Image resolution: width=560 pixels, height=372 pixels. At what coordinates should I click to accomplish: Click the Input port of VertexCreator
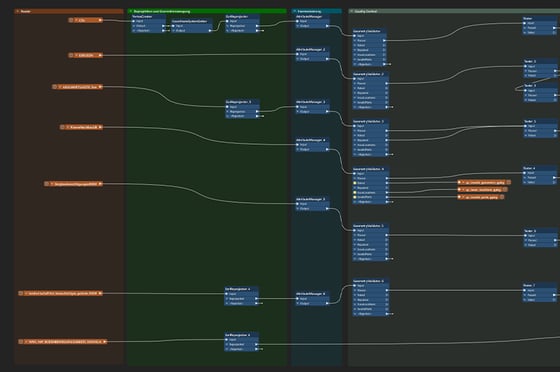pyautogui.click(x=134, y=21)
